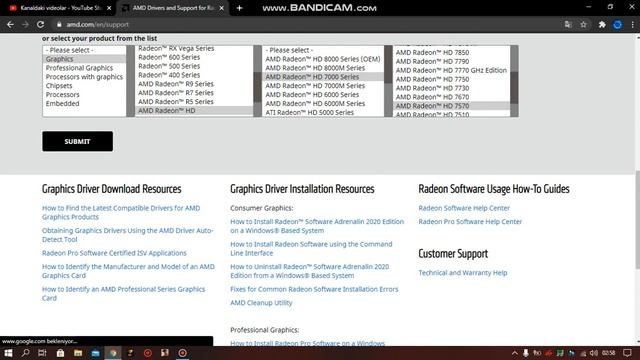
Task: View site info via the padlock icon
Action: (59, 24)
